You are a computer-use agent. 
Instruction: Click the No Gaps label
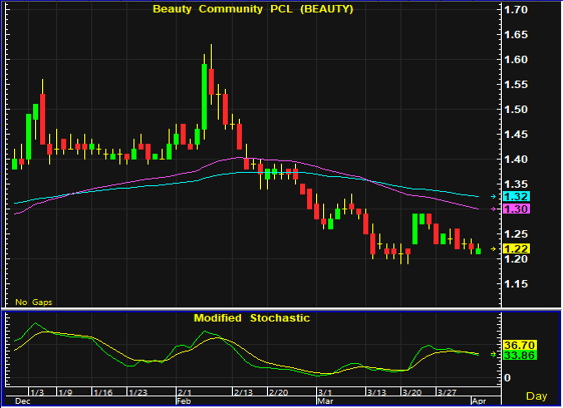(x=34, y=302)
